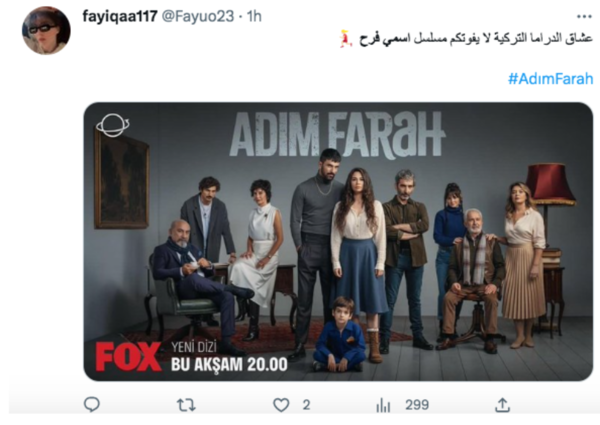
Task: Open fayiqaa117's profile avatar picture
Action: pos(46,30)
